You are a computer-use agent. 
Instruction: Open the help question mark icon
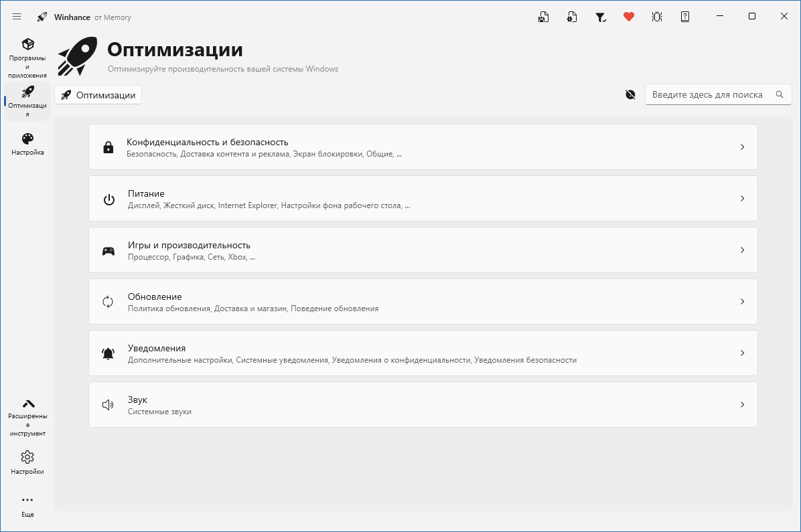[685, 16]
